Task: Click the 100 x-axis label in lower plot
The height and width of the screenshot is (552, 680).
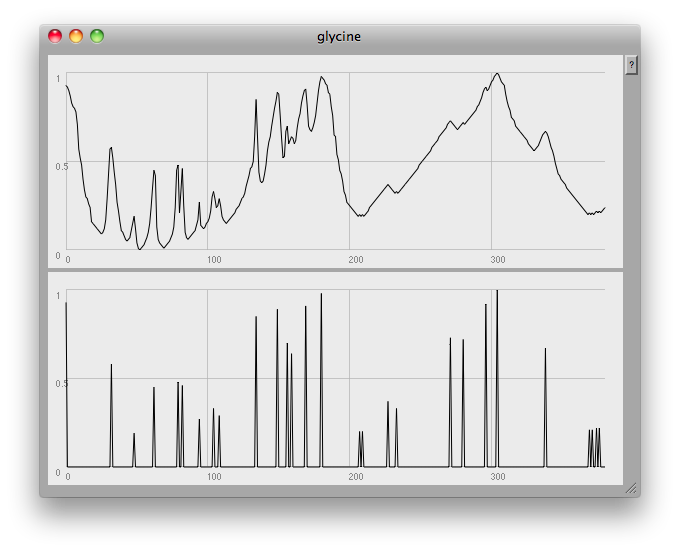Action: click(x=212, y=477)
